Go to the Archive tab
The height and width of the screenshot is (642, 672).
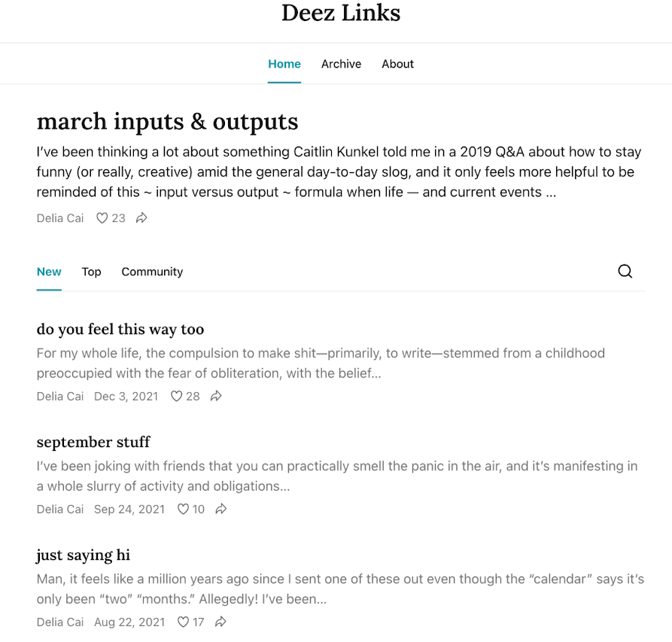coord(341,64)
